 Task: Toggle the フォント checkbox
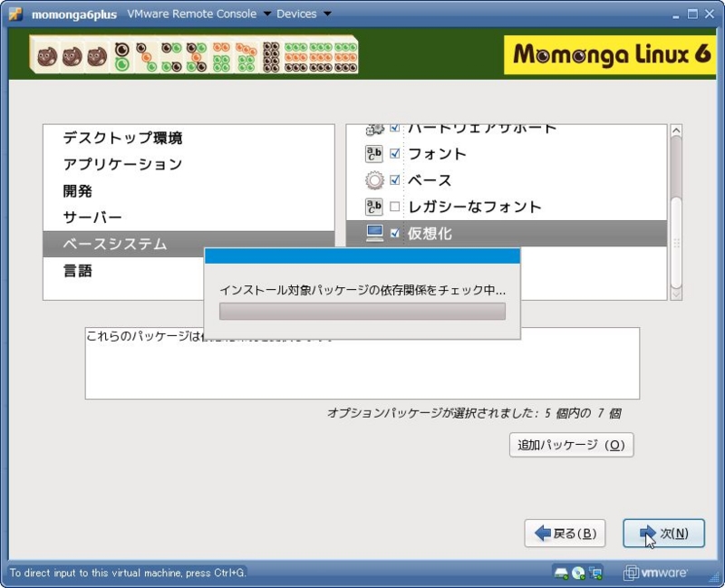click(x=394, y=153)
